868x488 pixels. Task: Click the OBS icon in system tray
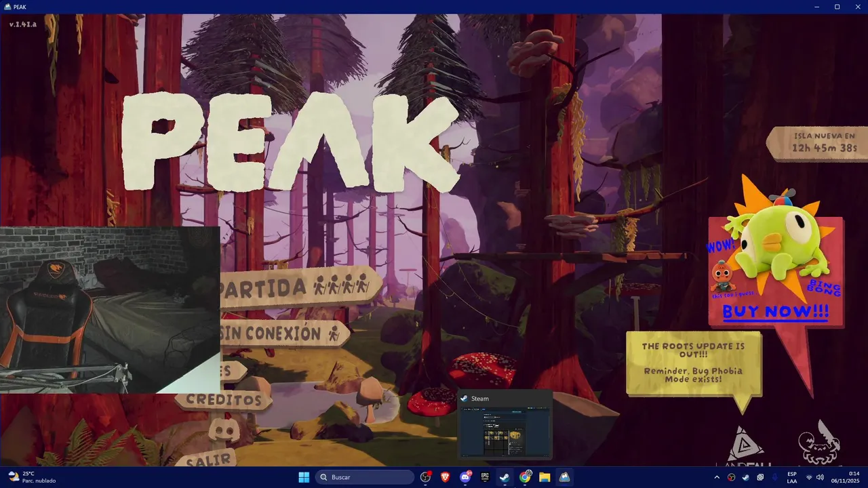point(732,477)
